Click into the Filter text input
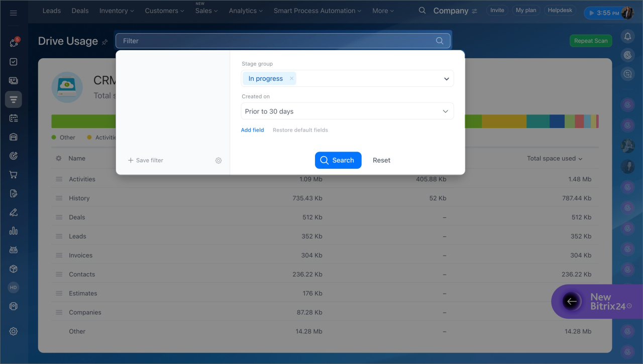 pyautogui.click(x=276, y=41)
